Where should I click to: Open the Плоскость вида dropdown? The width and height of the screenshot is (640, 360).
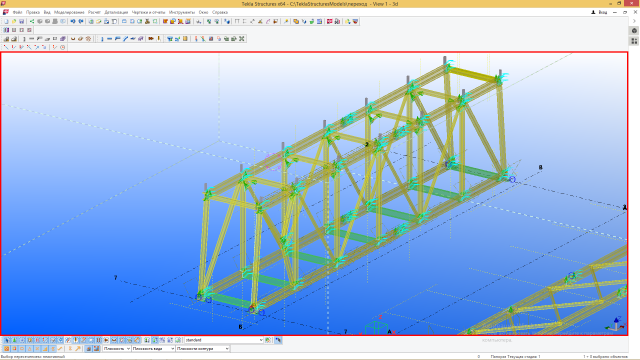tap(153, 349)
